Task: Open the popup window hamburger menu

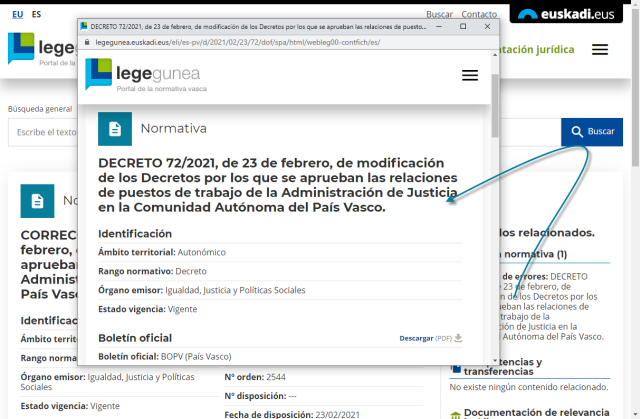Action: click(x=470, y=75)
